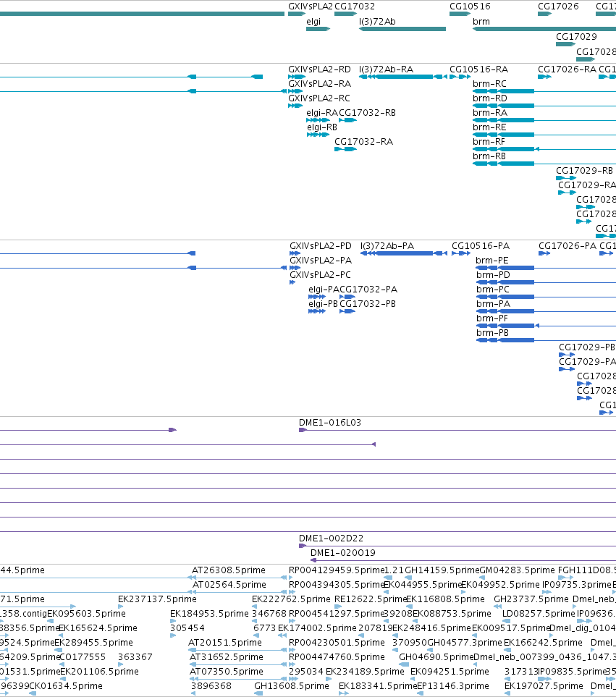This screenshot has width=616, height=697.
Task: Click EST EK289455.5prime
Action: tap(94, 643)
